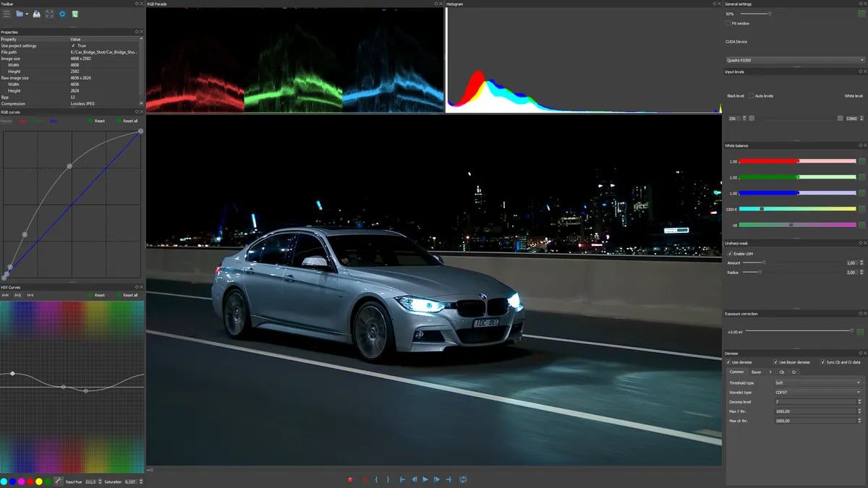Viewport: 868px width, 488px height.
Task: Click the Decomp level input field
Action: pyautogui.click(x=817, y=401)
